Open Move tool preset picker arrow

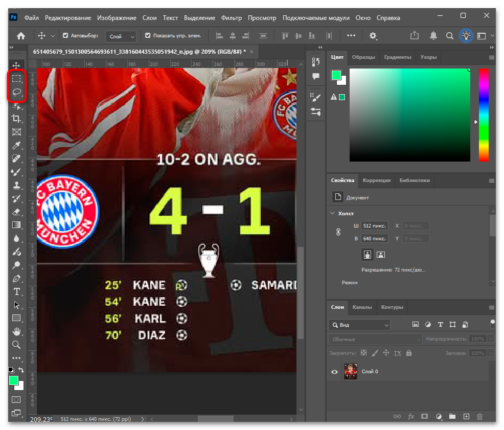pos(53,36)
